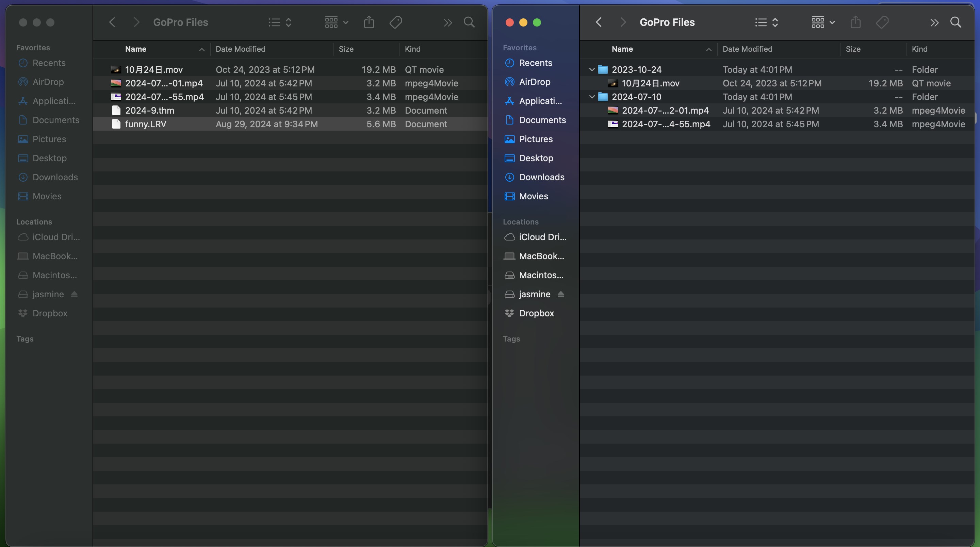Click the search icon in the right window
Viewport: 980px width, 547px height.
coord(956,22)
